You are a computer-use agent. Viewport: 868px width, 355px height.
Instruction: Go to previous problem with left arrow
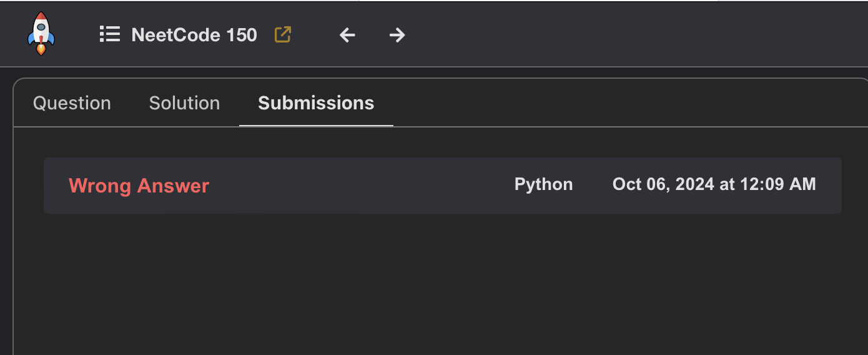pyautogui.click(x=347, y=35)
